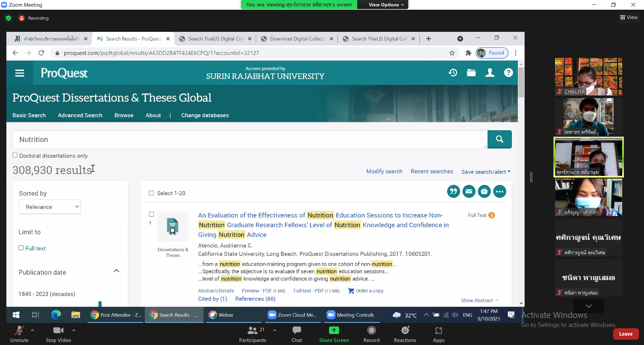644x345 pixels.
Task: Email selected results via envelope icon
Action: pos(469,192)
